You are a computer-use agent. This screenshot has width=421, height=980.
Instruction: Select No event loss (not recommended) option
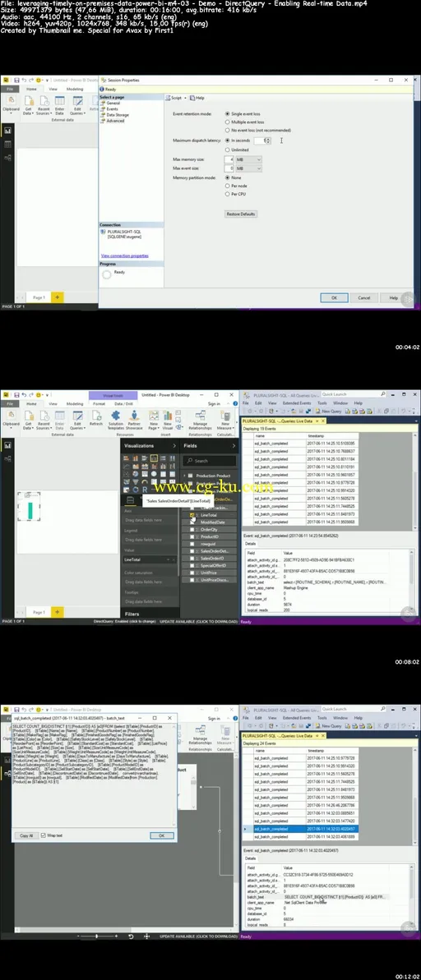tap(227, 130)
